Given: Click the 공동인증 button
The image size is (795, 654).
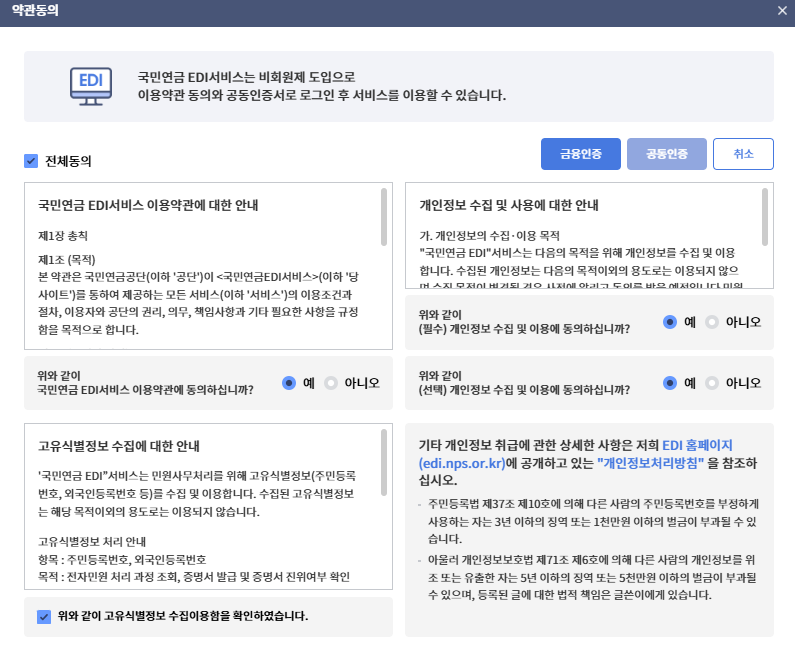Looking at the screenshot, I should (x=667, y=154).
